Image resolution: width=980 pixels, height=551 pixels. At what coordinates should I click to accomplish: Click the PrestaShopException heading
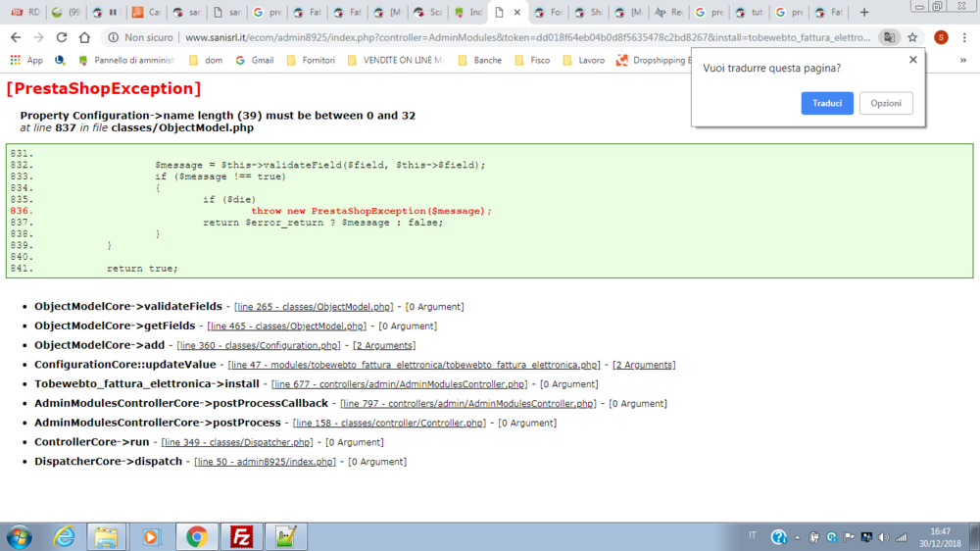tap(104, 88)
